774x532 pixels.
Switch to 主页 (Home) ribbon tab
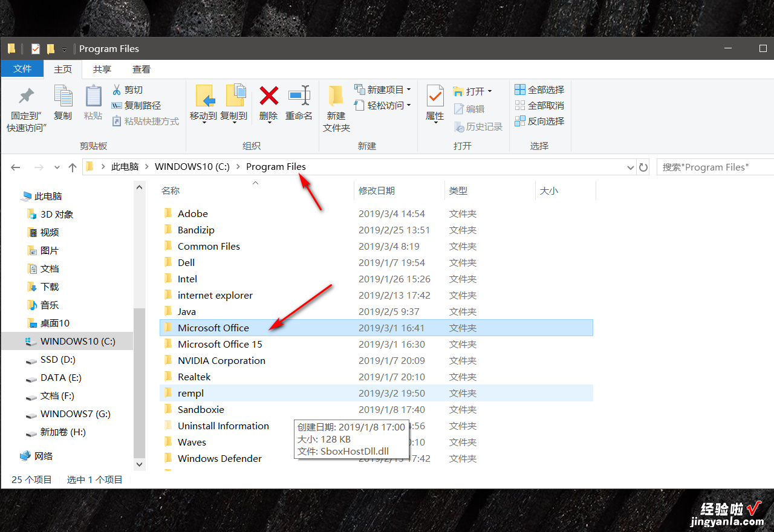pos(63,70)
